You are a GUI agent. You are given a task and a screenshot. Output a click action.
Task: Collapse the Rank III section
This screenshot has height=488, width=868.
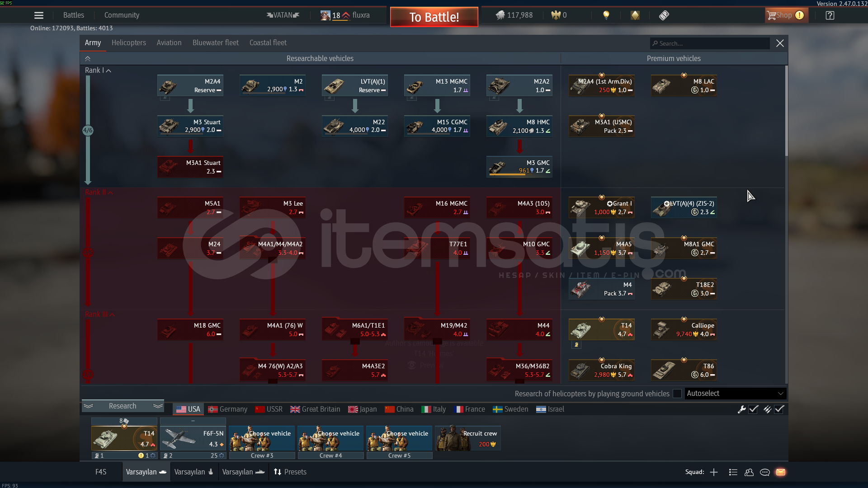pos(100,314)
